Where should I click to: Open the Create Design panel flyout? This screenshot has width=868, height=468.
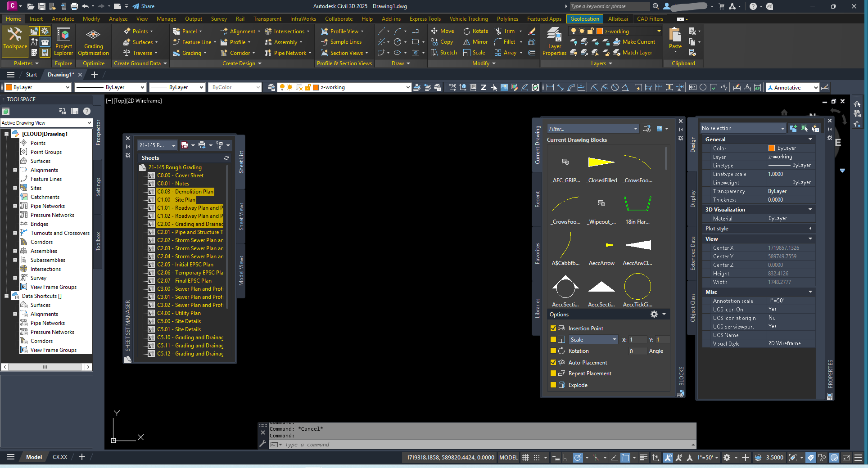(x=242, y=63)
